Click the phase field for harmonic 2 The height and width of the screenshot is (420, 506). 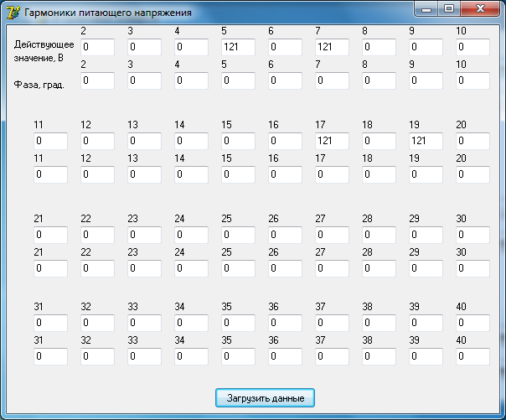tap(97, 80)
